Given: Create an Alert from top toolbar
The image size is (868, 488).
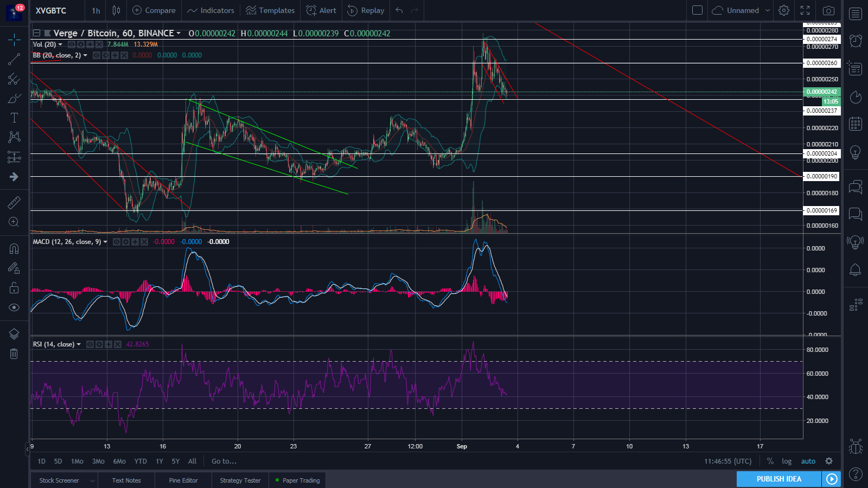Looking at the screenshot, I should click(321, 10).
